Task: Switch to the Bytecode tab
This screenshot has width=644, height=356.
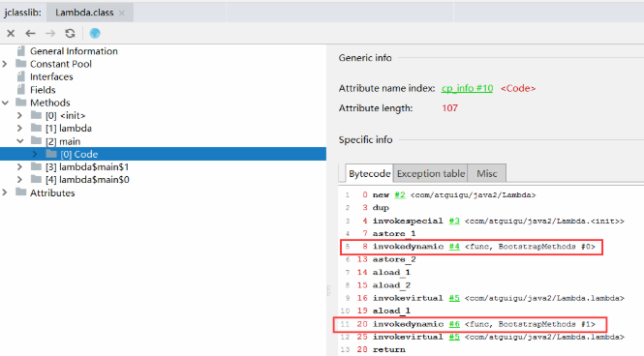Action: (x=369, y=173)
